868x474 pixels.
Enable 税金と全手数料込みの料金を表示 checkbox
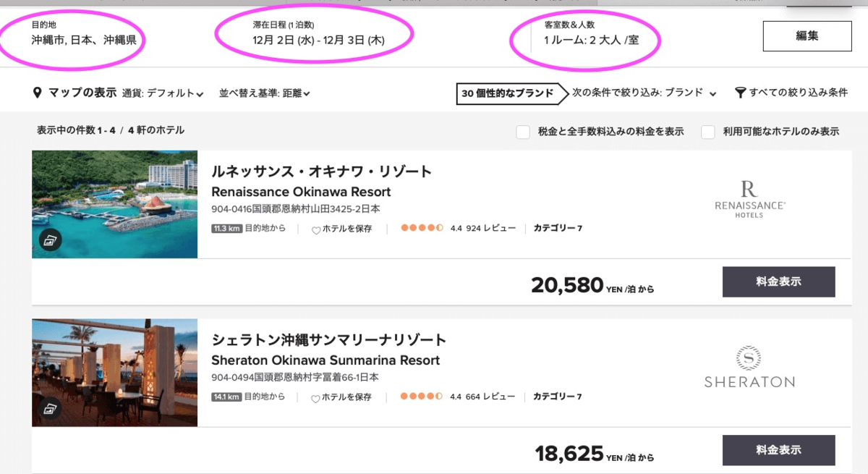pyautogui.click(x=523, y=132)
